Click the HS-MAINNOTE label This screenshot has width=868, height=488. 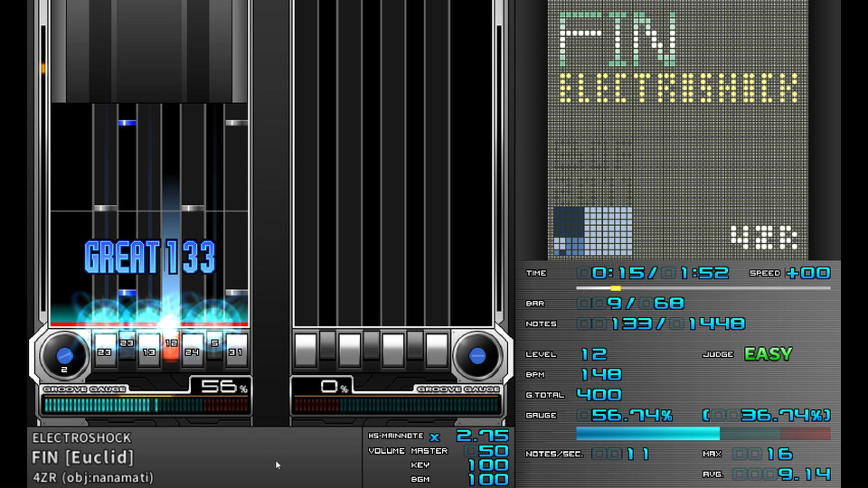pos(396,436)
